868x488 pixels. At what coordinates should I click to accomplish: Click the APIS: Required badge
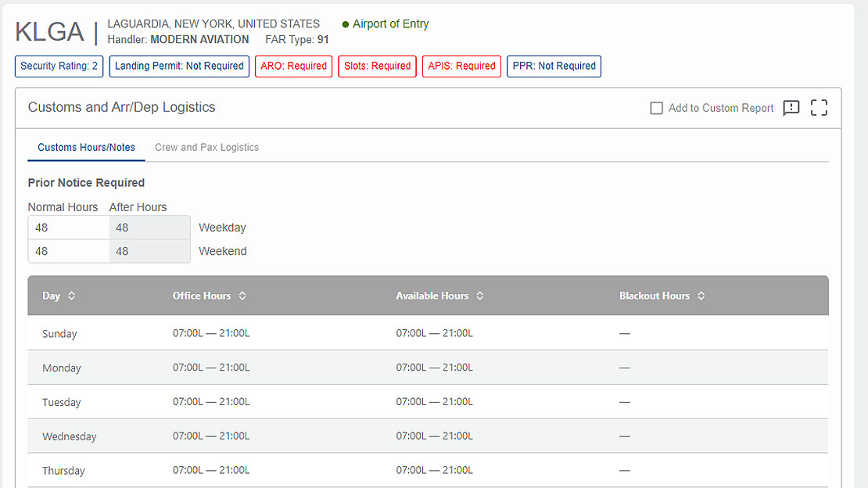click(x=461, y=66)
